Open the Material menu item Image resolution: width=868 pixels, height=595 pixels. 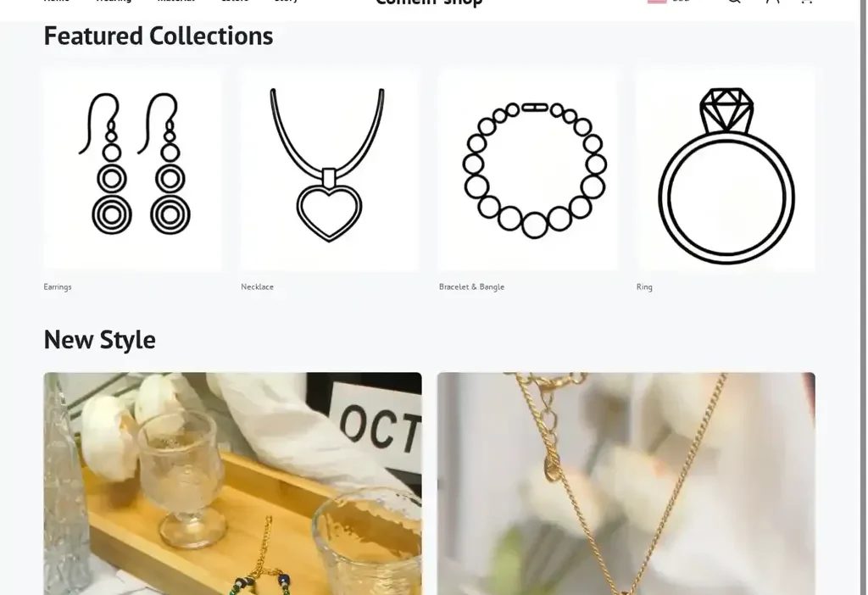pyautogui.click(x=176, y=1)
